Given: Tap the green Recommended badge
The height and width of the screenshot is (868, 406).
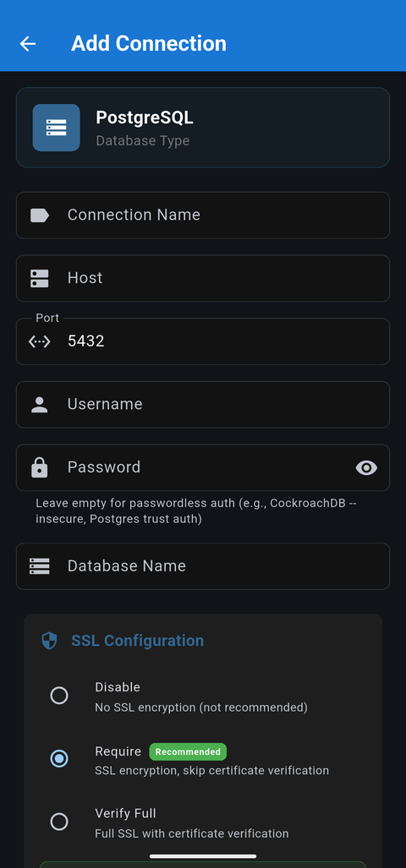Looking at the screenshot, I should pyautogui.click(x=188, y=751).
